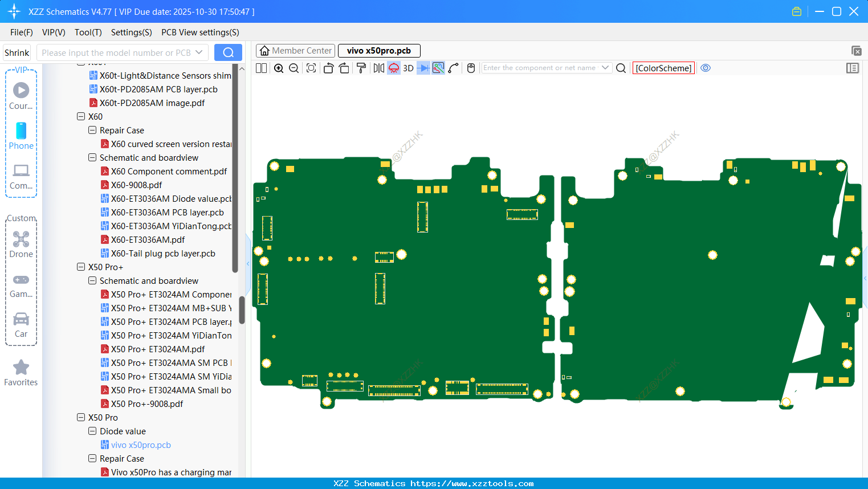Screen dimensions: 868x489
Task: Toggle the diode arrow display mode
Action: pos(423,68)
